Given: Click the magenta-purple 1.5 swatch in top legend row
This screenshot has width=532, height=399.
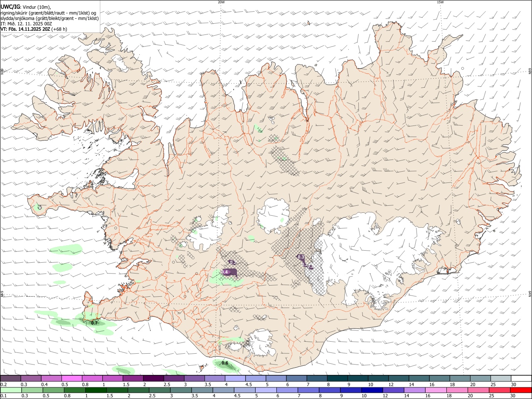Looking at the screenshot, I should click(133, 379).
